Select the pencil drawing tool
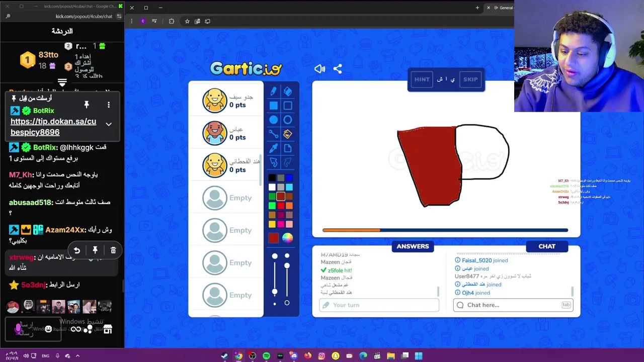Screen dimensions: 644x362 coord(273,92)
